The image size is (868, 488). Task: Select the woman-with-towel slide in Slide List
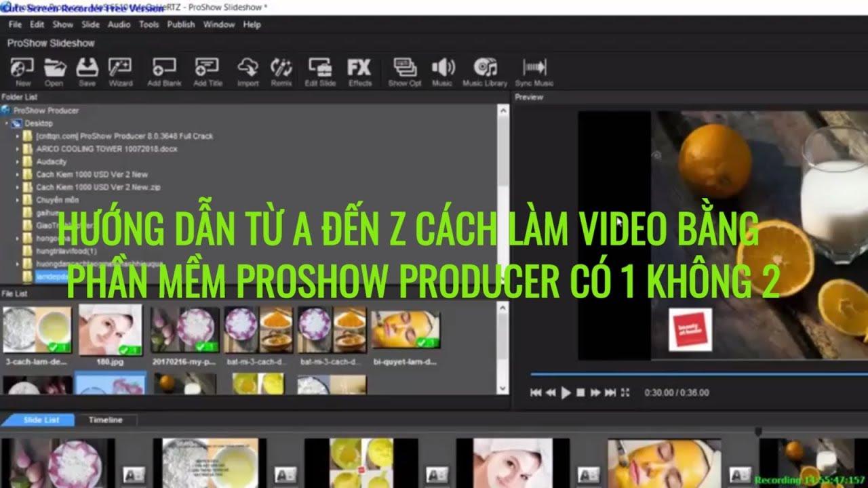(513, 463)
